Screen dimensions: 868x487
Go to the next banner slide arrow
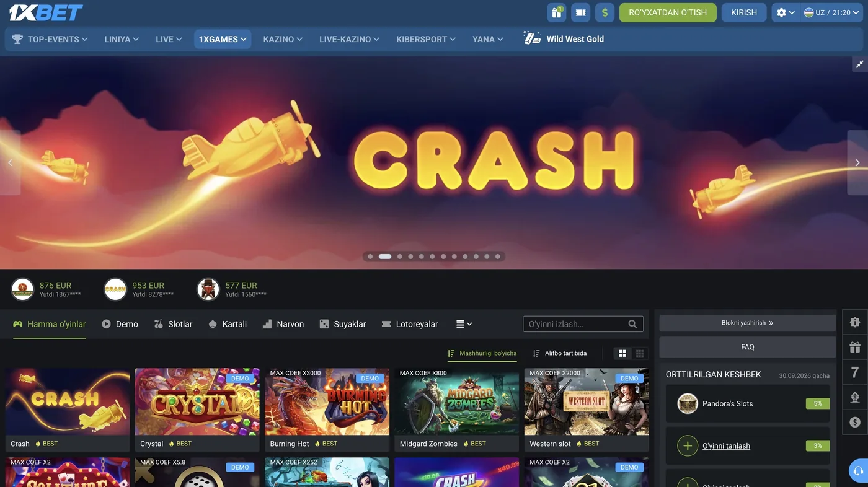[x=857, y=162]
